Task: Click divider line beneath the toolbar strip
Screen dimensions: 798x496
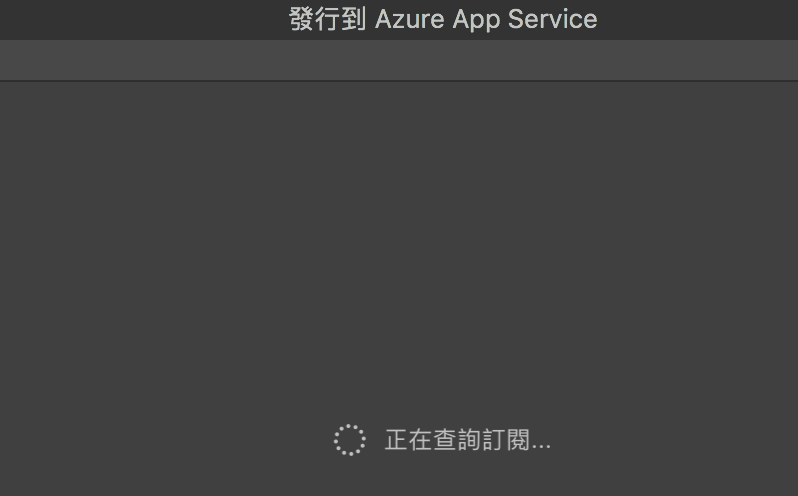Action: click(x=399, y=81)
